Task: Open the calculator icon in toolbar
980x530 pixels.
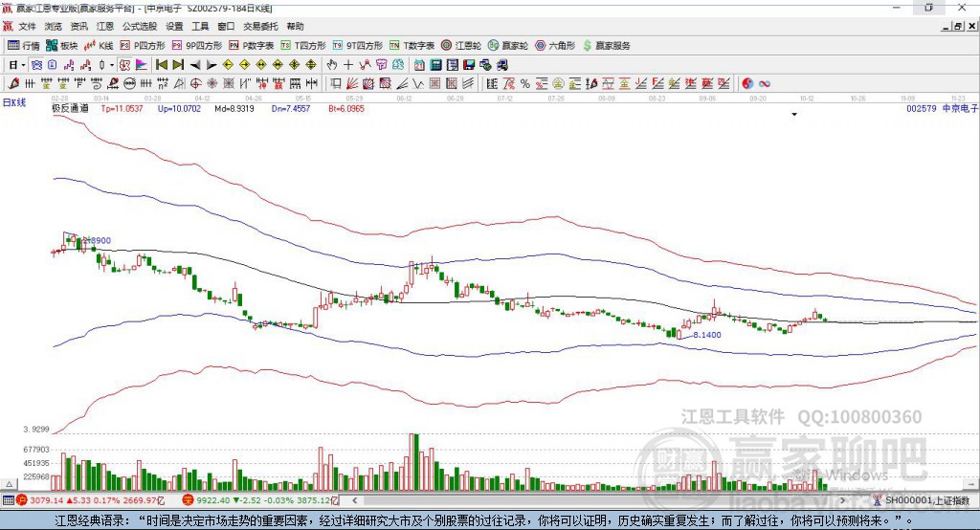Action: (x=435, y=65)
